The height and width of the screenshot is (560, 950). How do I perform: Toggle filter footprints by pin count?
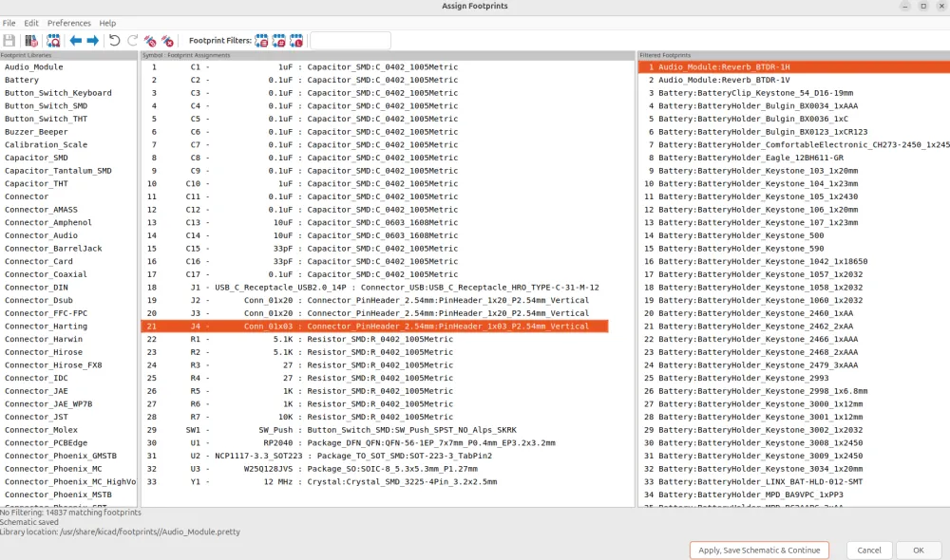pyautogui.click(x=279, y=41)
